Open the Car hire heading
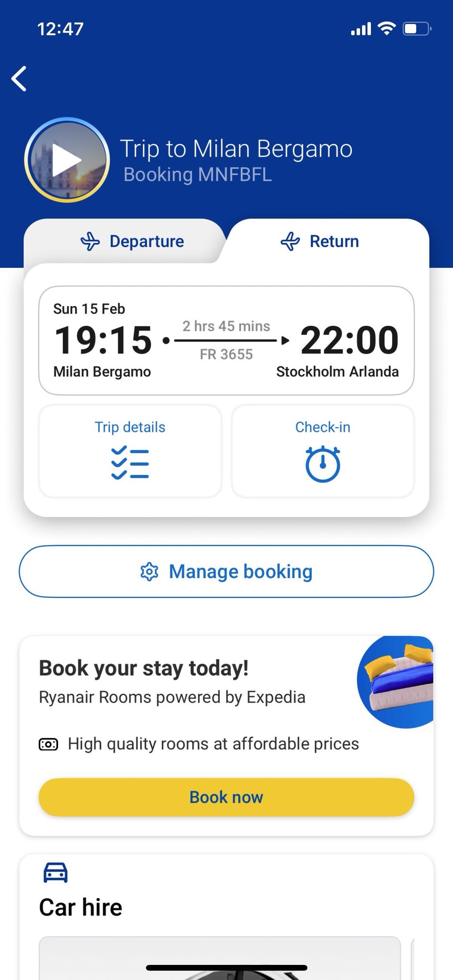This screenshot has width=453, height=980. [x=81, y=907]
